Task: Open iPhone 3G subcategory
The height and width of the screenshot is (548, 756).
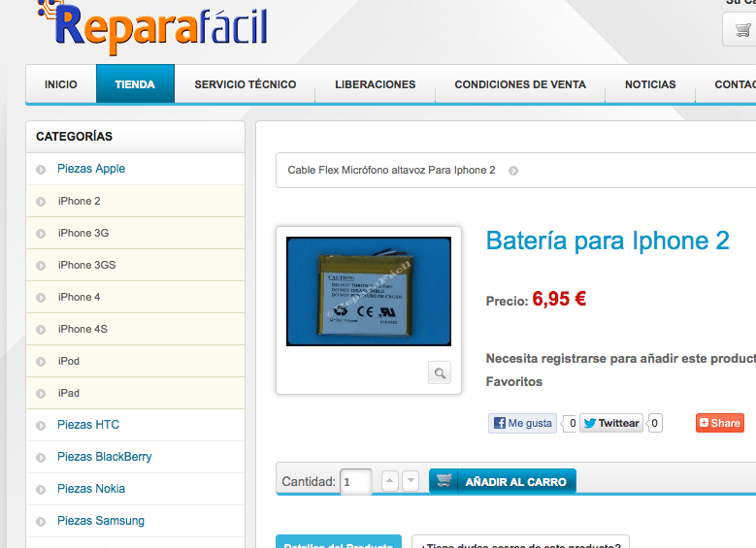Action: (83, 233)
